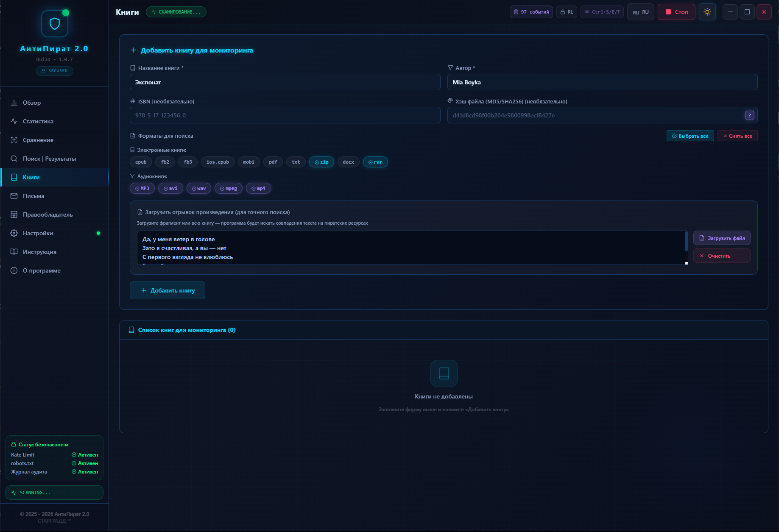Click the RL lock indicator

coord(567,12)
